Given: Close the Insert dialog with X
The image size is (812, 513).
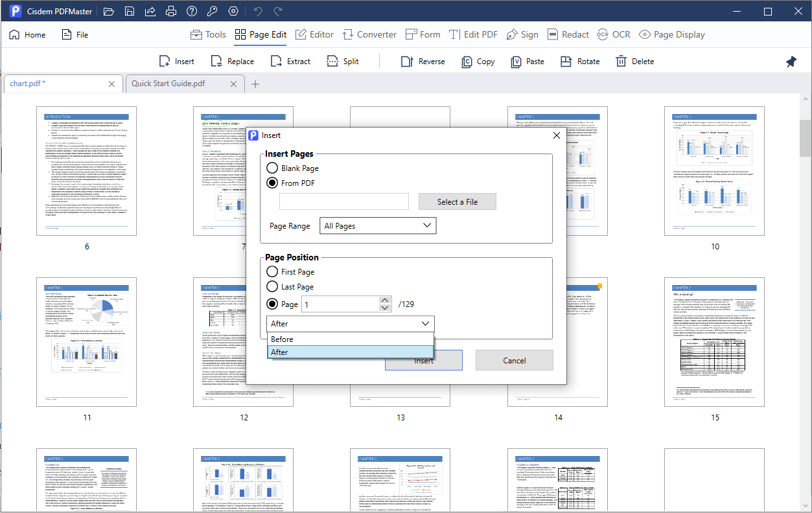Looking at the screenshot, I should pyautogui.click(x=556, y=135).
